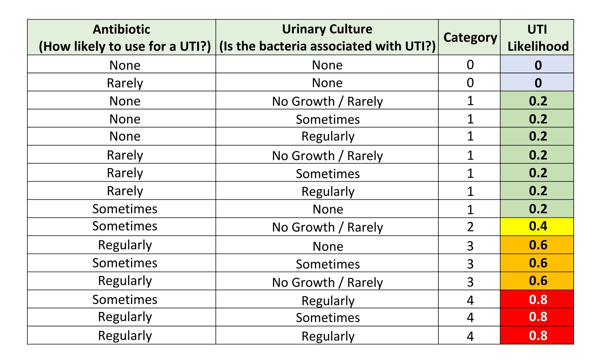Viewport: 601px width, 364px height.
Task: Click the 'None' antibiotic cell in first row
Action: [x=122, y=64]
